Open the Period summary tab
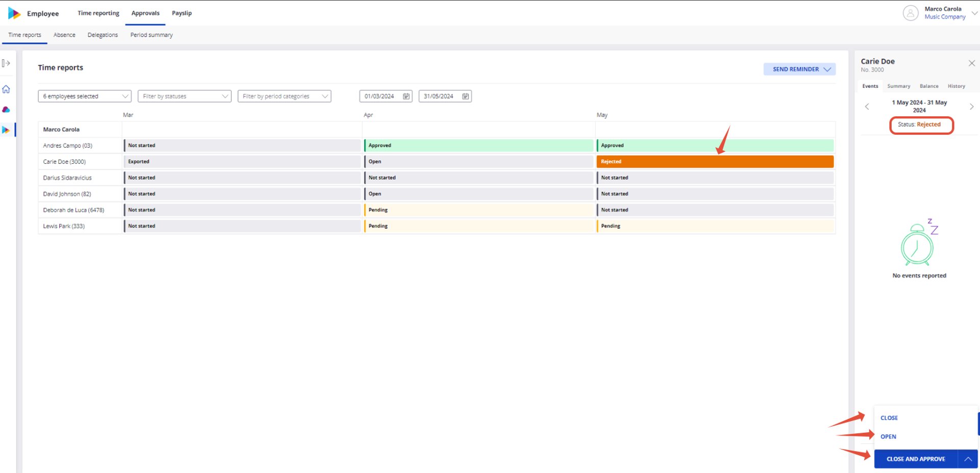 (152, 35)
